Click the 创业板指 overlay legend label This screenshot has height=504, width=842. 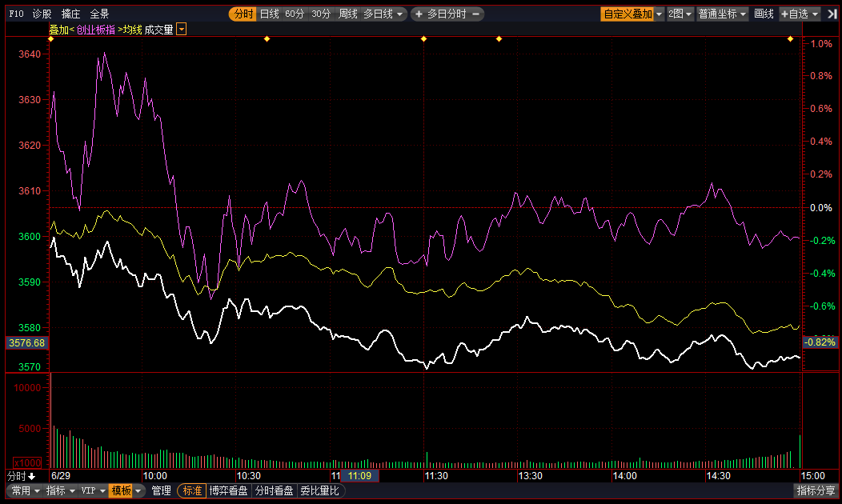pyautogui.click(x=96, y=30)
